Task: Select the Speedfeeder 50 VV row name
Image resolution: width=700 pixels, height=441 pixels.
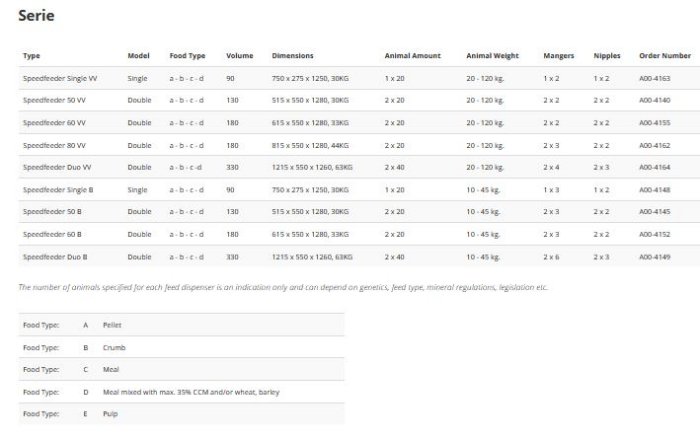Action: [55, 100]
